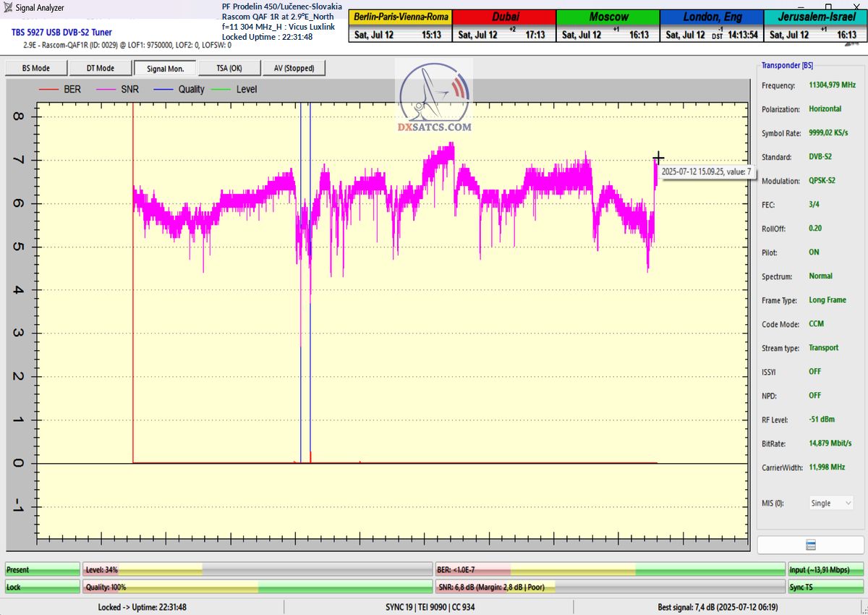Click the red BER legend line

(x=48, y=90)
